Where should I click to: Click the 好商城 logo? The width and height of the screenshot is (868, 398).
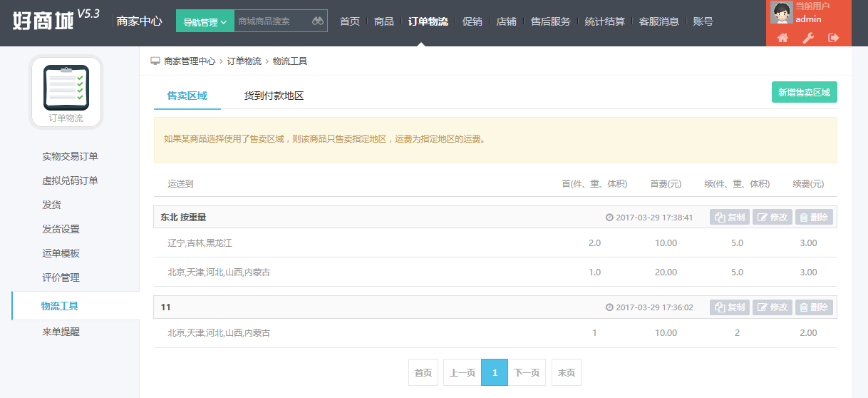(43, 20)
